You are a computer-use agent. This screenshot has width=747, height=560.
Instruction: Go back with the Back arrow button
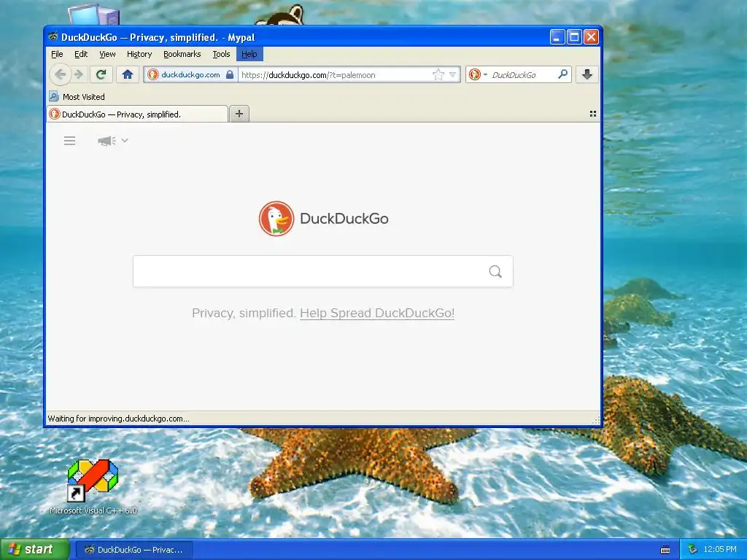click(60, 74)
